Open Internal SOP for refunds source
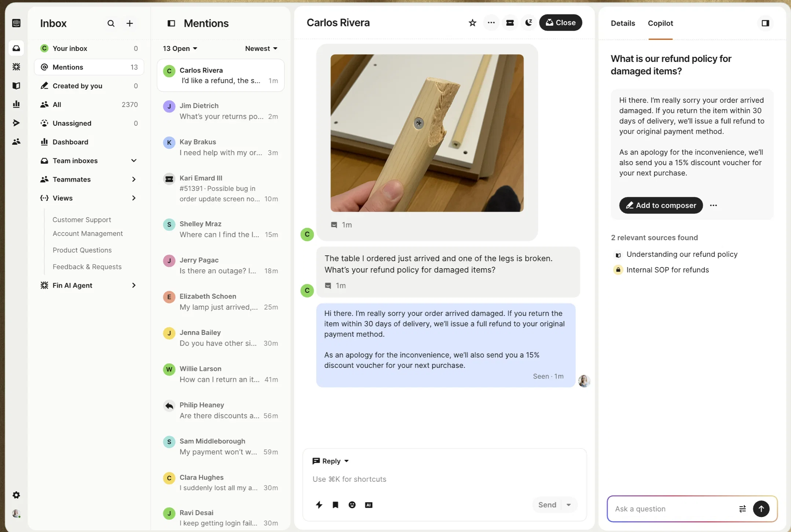The image size is (791, 532). click(x=667, y=270)
